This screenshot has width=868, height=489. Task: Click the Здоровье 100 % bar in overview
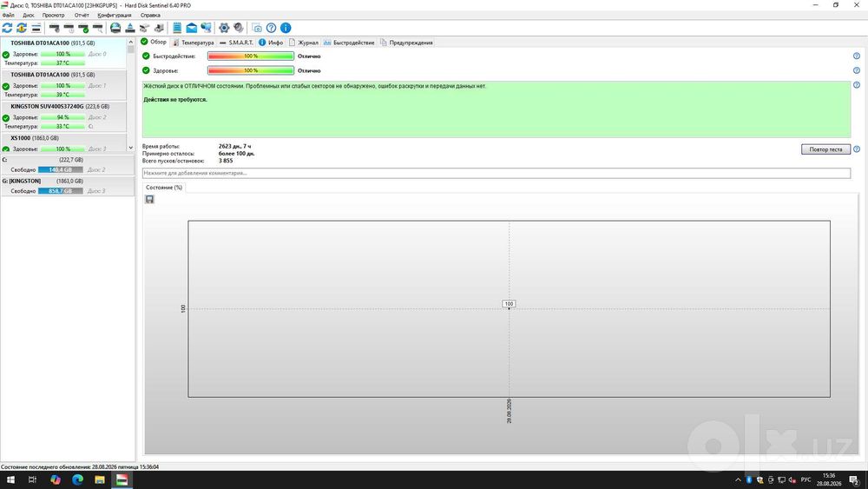pyautogui.click(x=251, y=70)
